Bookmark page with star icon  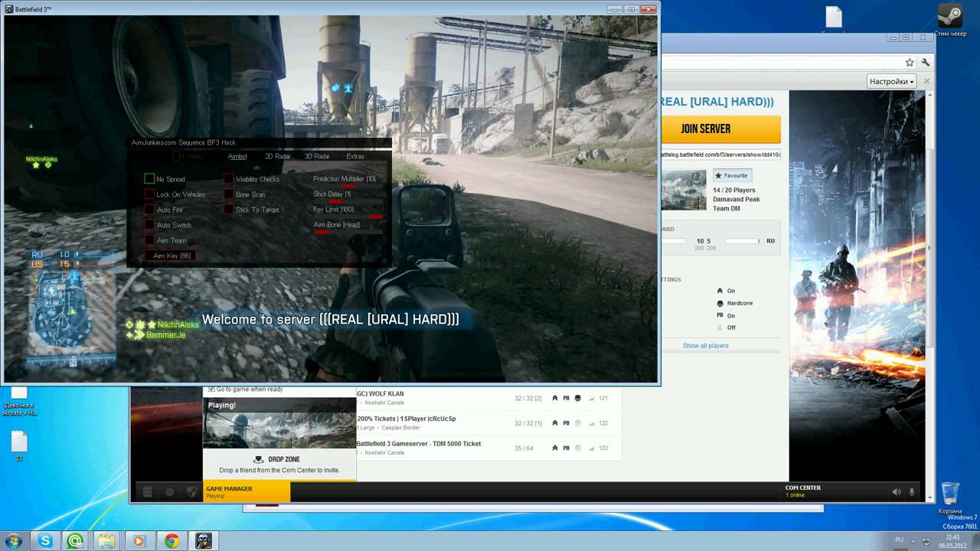(x=910, y=62)
